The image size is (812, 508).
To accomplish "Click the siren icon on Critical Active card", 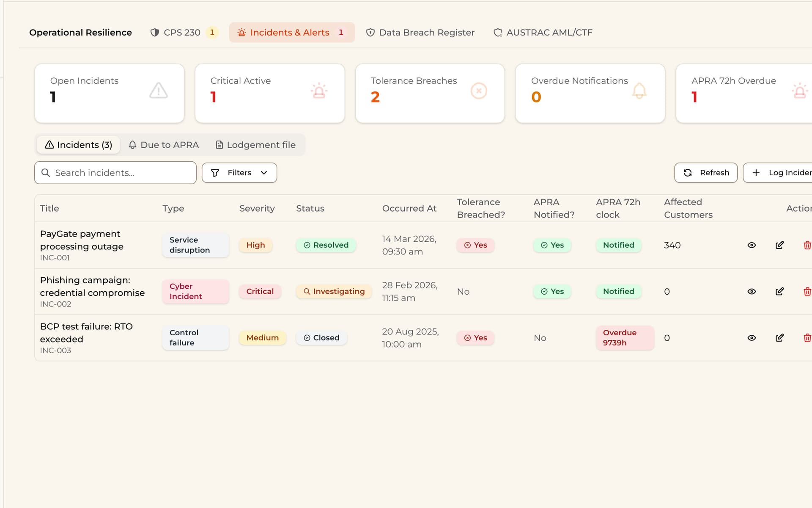I will pos(319,91).
